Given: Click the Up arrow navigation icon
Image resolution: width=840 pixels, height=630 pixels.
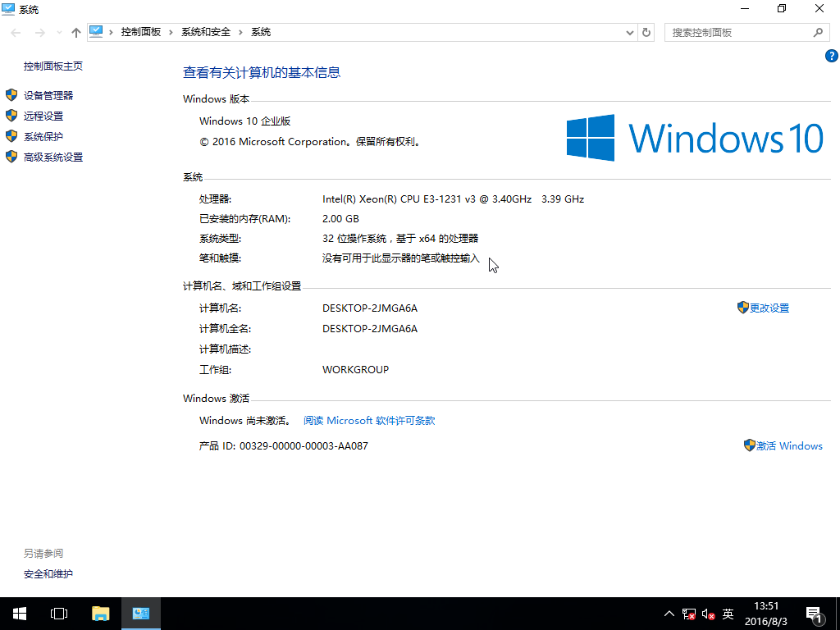Looking at the screenshot, I should 76,33.
